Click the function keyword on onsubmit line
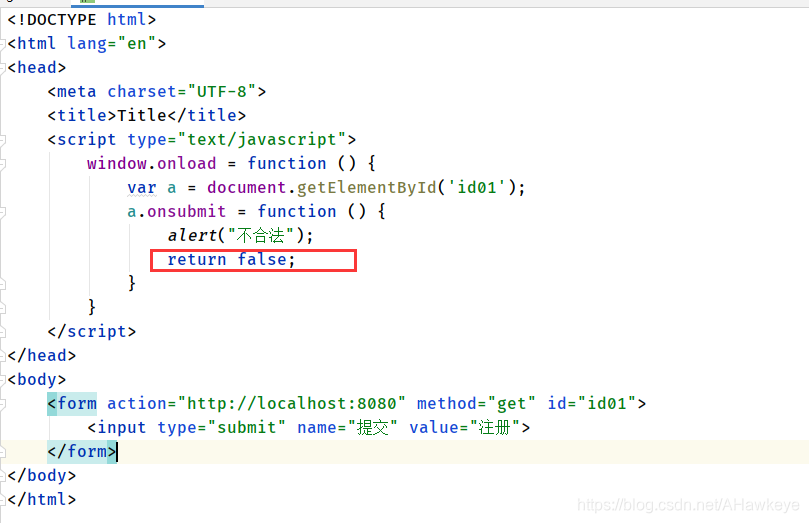 pyautogui.click(x=297, y=211)
